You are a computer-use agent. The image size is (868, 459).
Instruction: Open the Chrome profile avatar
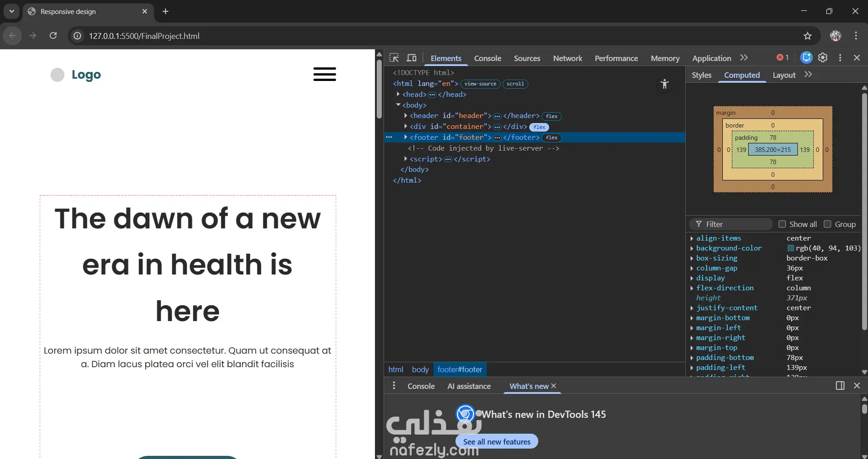pyautogui.click(x=835, y=36)
